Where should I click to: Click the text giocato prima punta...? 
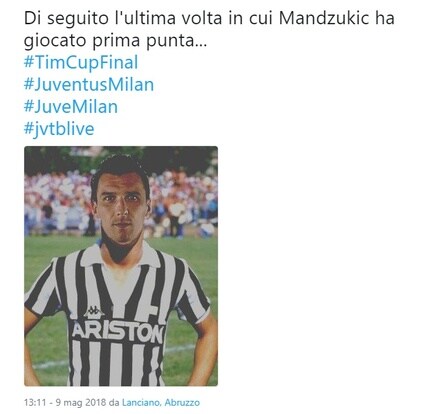(115, 41)
